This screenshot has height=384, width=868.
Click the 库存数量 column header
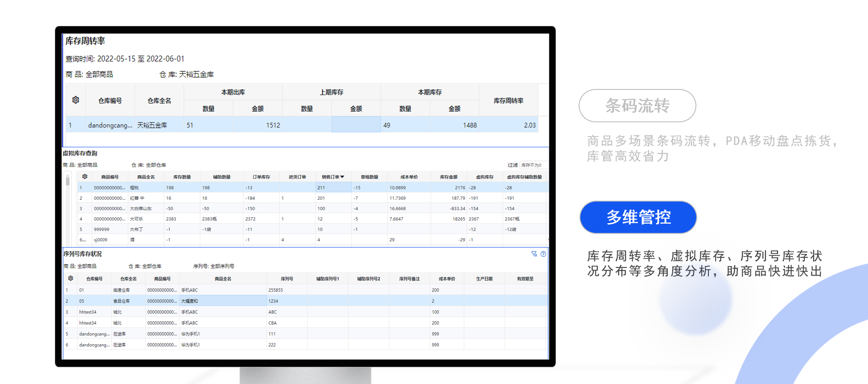pos(182,177)
